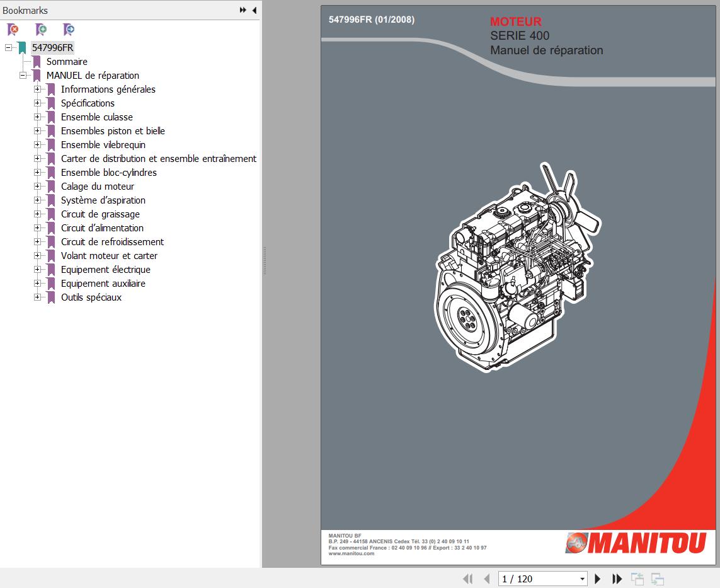Viewport: 720px width, 588px height.
Task: Open Ensemble vilebrequin bookmark
Action: click(103, 145)
